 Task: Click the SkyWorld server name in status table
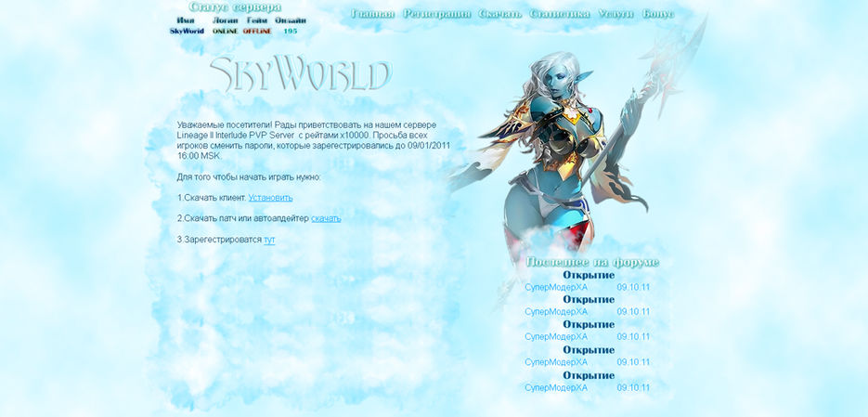[188, 31]
